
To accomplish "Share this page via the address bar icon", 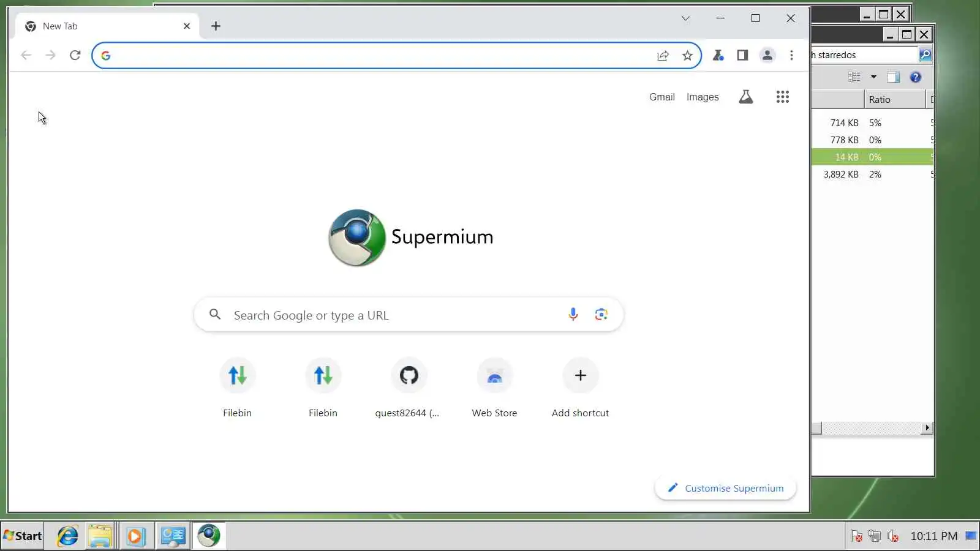I will point(663,56).
